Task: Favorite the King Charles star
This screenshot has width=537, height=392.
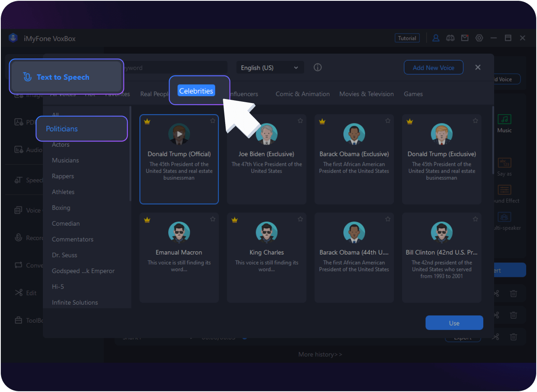Action: coord(300,219)
